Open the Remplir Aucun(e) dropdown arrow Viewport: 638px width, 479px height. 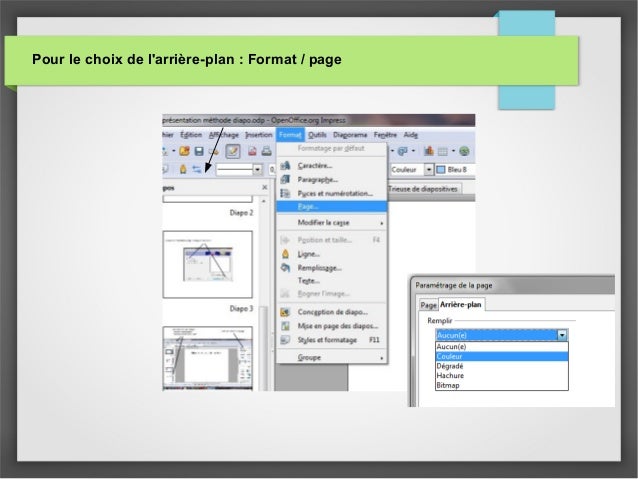[x=562, y=335]
